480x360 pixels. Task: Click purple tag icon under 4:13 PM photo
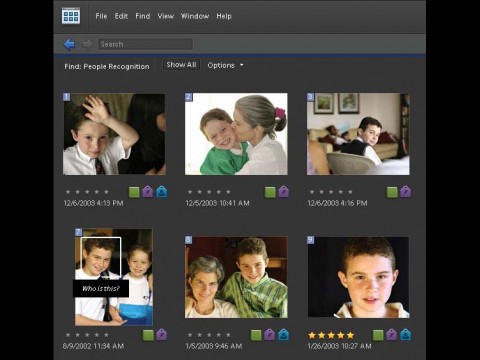coord(147,192)
